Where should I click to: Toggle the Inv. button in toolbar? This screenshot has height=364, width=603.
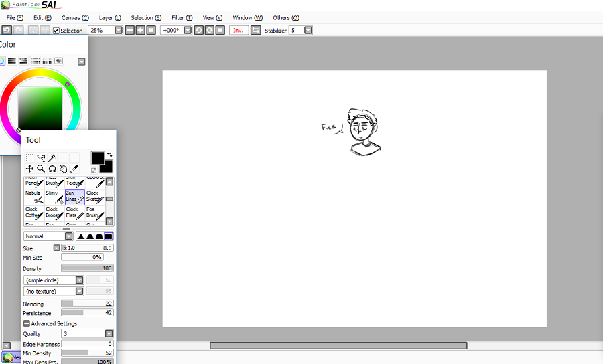click(239, 30)
